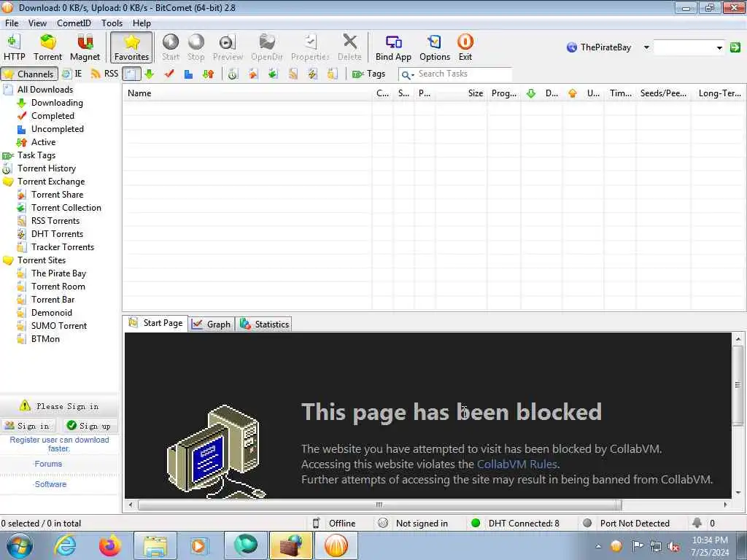This screenshot has width=747, height=560.
Task: Filter by Active up-down arrows icon
Action: pos(208,74)
